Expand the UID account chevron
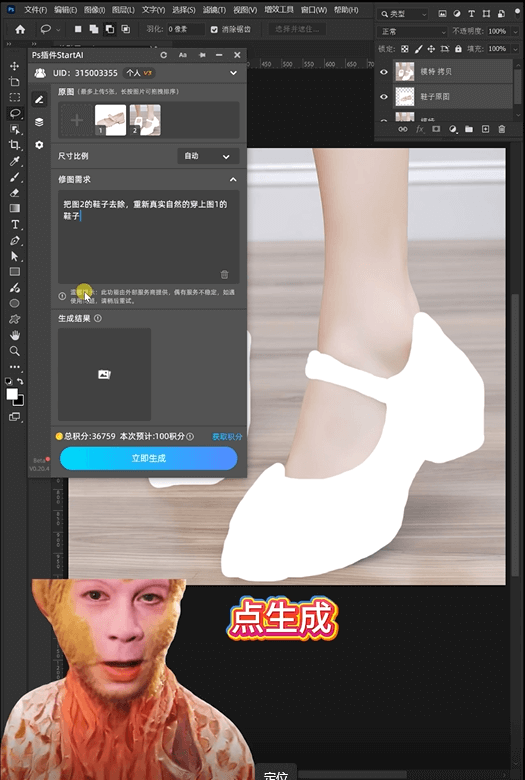This screenshot has width=525, height=780. click(x=233, y=73)
